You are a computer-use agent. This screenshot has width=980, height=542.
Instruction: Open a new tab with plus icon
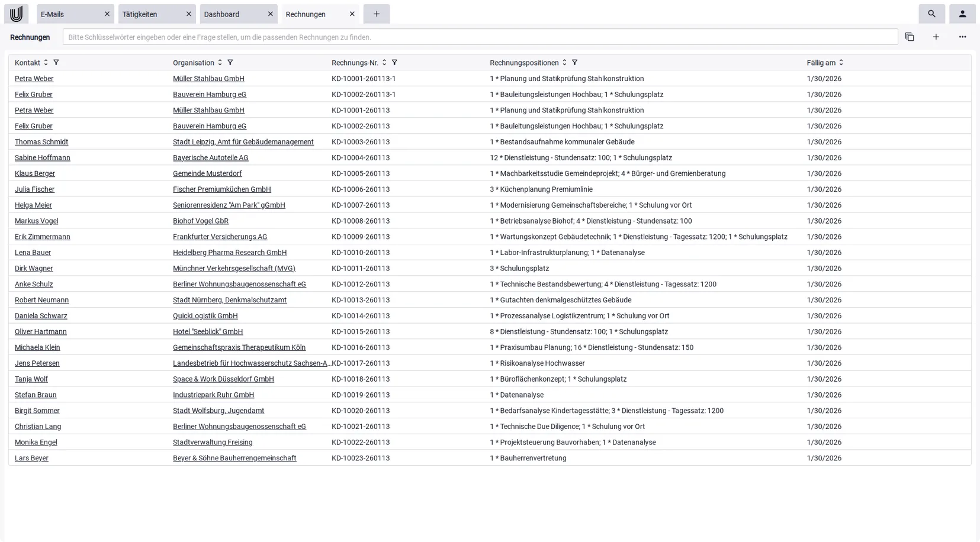[x=377, y=14]
